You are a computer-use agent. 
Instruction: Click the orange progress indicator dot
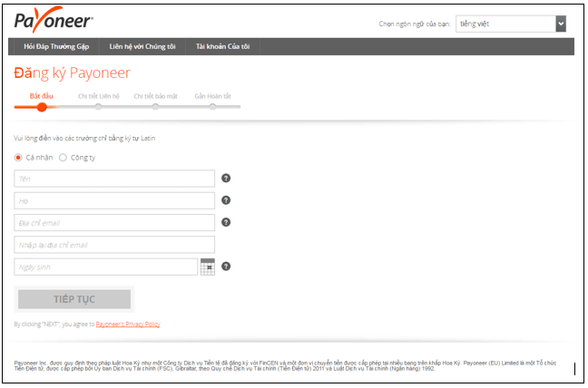(42, 107)
